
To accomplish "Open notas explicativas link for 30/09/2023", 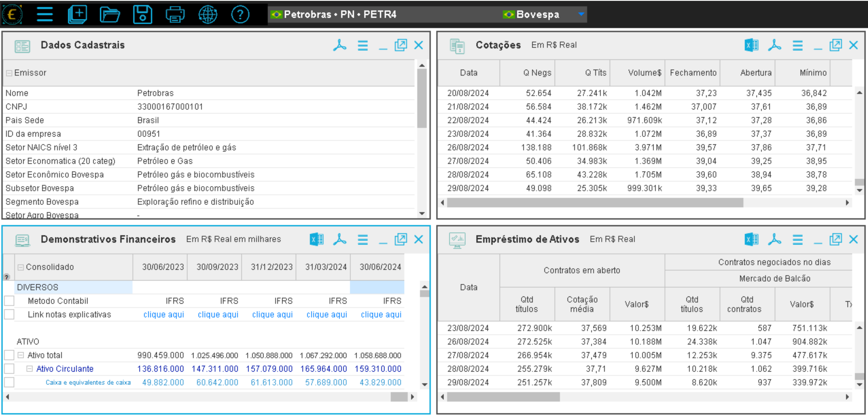I will pyautogui.click(x=218, y=314).
